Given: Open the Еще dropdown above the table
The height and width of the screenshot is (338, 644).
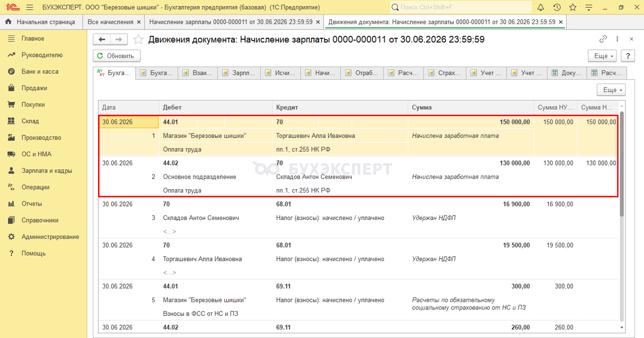Looking at the screenshot, I should tap(611, 90).
